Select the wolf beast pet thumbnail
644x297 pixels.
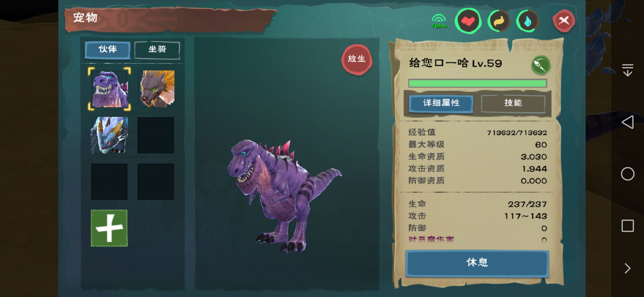click(x=156, y=89)
